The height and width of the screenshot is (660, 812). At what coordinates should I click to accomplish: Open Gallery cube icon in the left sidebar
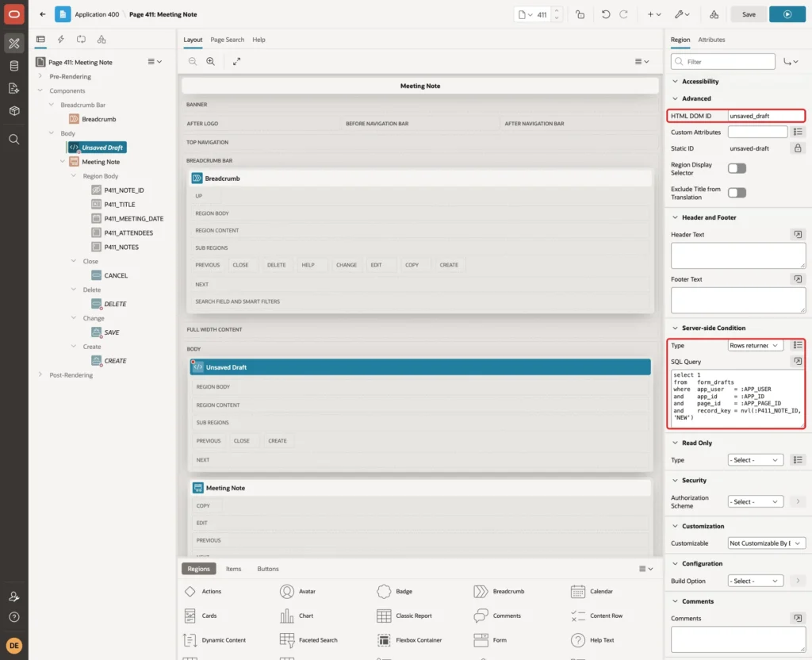pyautogui.click(x=14, y=111)
